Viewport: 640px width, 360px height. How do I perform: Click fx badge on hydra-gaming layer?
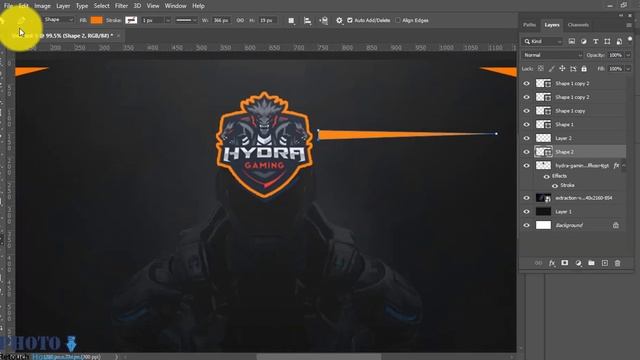(x=616, y=165)
